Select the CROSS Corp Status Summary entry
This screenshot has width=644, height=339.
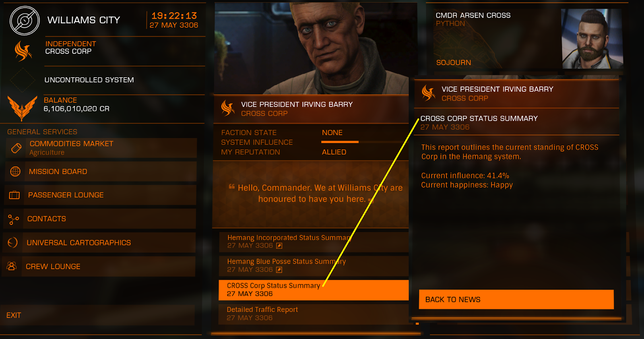click(x=314, y=290)
